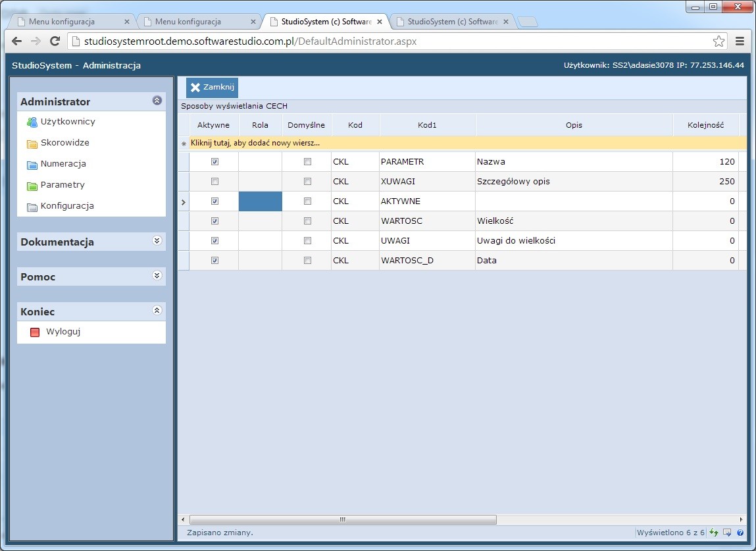Reload the page with the refresh icon
This screenshot has width=756, height=551.
55,41
